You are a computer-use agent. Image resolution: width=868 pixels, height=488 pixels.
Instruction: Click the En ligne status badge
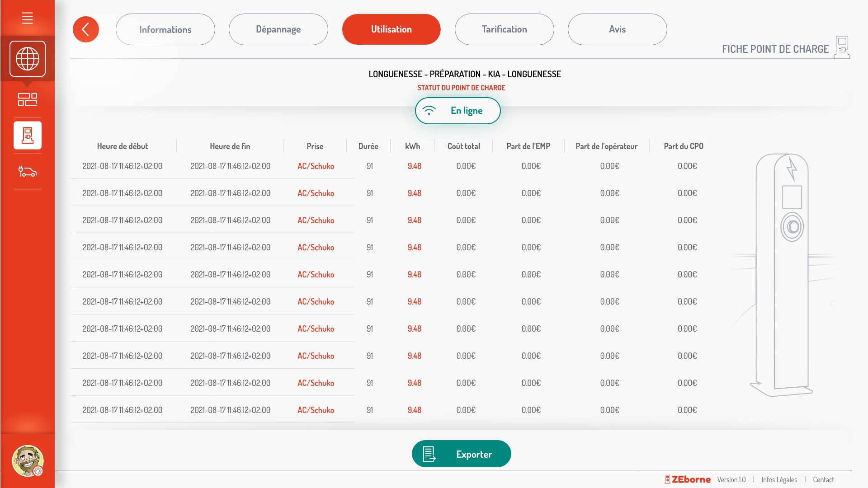458,111
